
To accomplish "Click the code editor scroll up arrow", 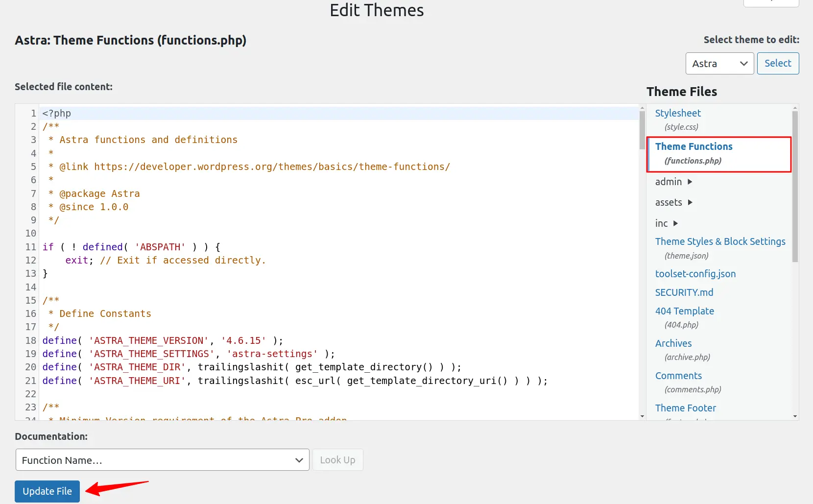I will pos(642,108).
